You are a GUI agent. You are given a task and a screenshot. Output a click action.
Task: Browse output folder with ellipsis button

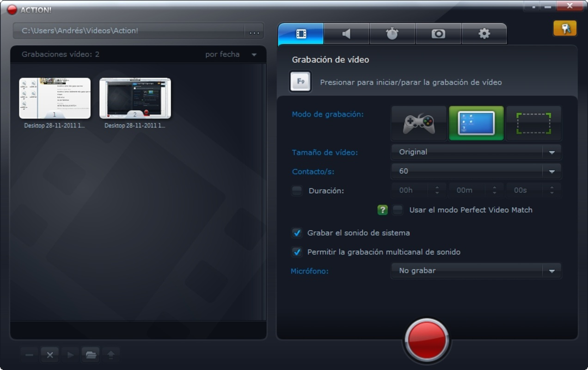(254, 31)
